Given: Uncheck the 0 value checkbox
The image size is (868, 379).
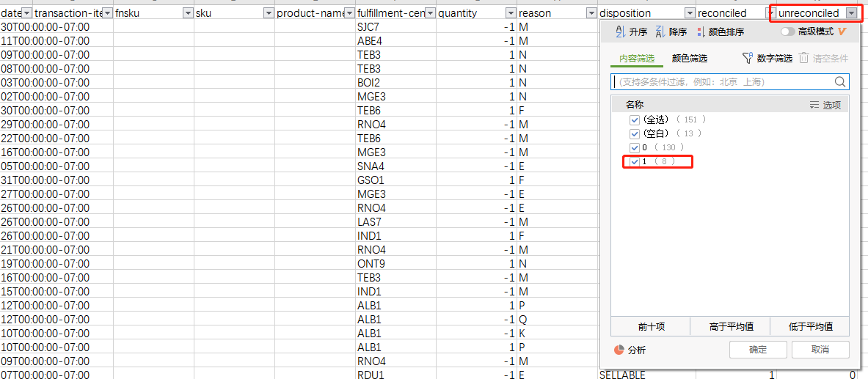Looking at the screenshot, I should [x=635, y=148].
